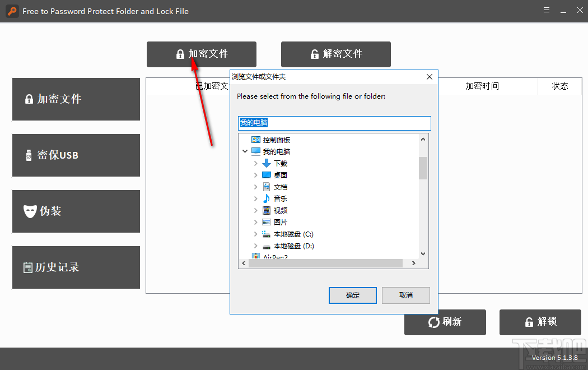Click the 我的电脑 text input field

334,123
